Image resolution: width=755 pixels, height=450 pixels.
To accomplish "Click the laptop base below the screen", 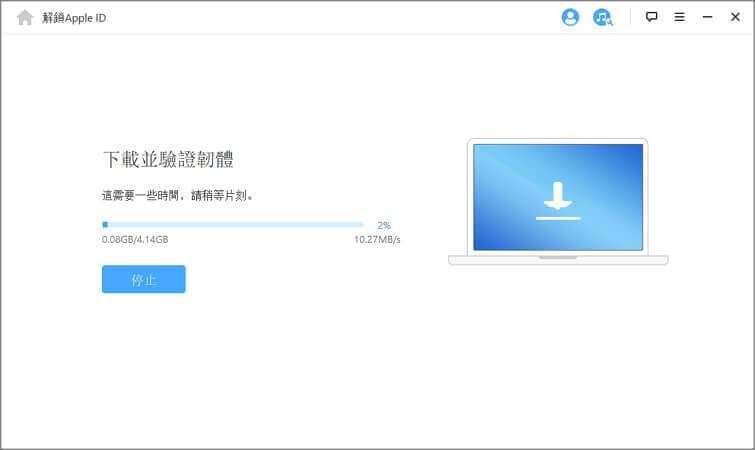I will (x=557, y=260).
